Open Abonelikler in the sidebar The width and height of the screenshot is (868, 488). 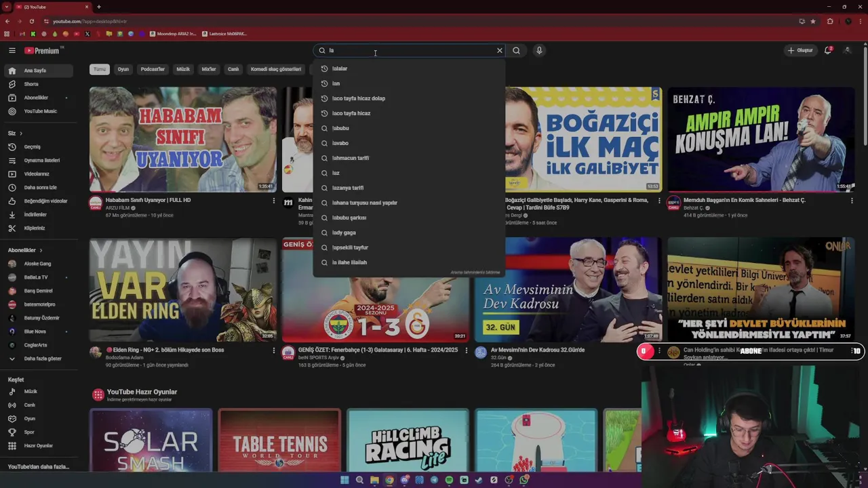(x=39, y=98)
